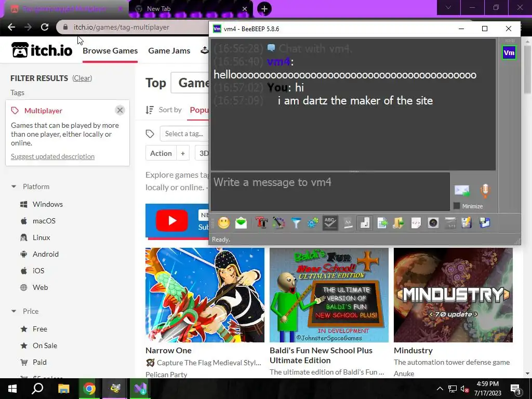Viewport: 532px width, 399px height.
Task: Click the message filter funnel icon
Action: (x=296, y=223)
